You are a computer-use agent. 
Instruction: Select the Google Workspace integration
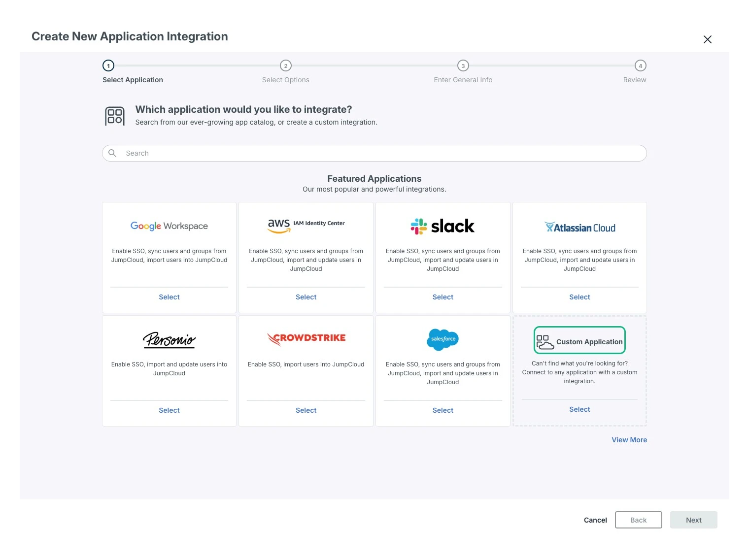169,297
